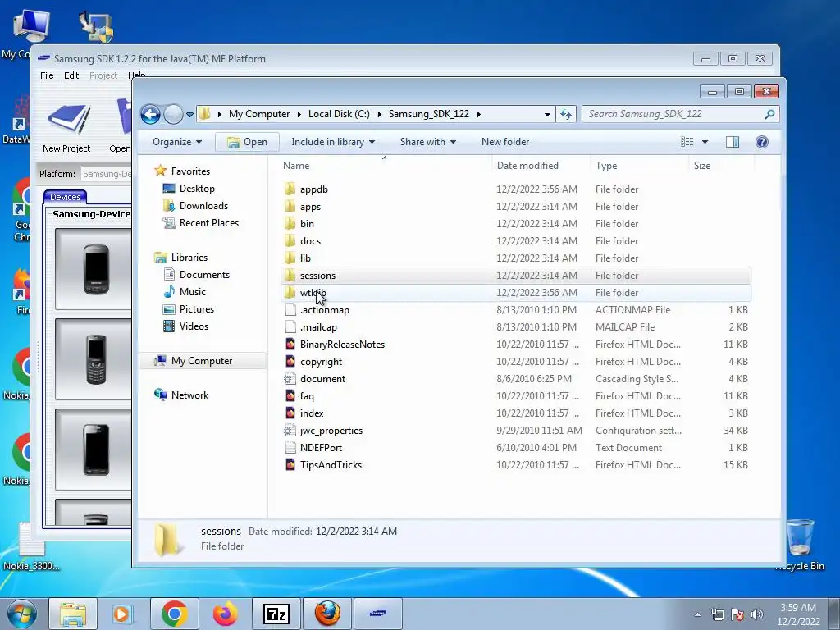
Task: Select the sessions folder row
Action: click(x=515, y=276)
